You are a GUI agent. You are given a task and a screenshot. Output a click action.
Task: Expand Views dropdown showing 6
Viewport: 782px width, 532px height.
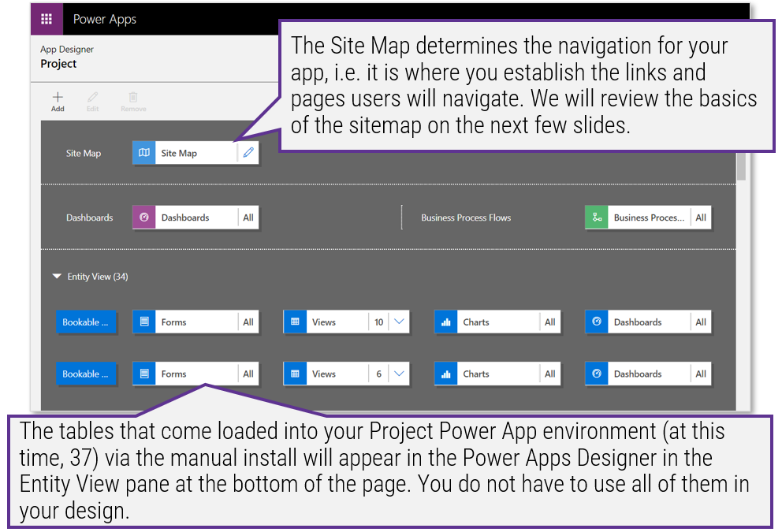point(399,374)
